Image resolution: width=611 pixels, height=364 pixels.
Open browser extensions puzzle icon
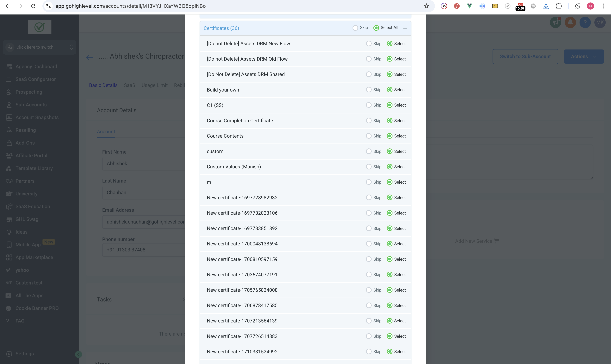(x=559, y=6)
